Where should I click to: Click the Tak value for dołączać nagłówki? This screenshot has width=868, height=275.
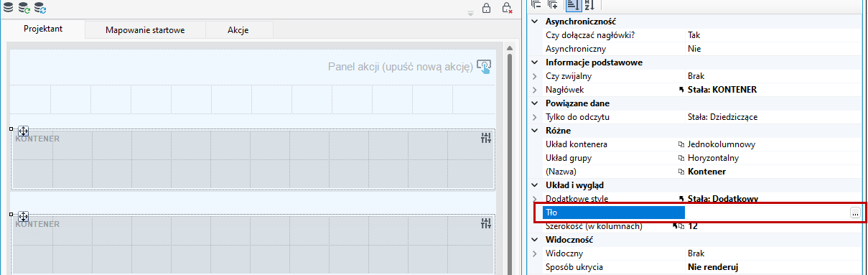pyautogui.click(x=694, y=35)
